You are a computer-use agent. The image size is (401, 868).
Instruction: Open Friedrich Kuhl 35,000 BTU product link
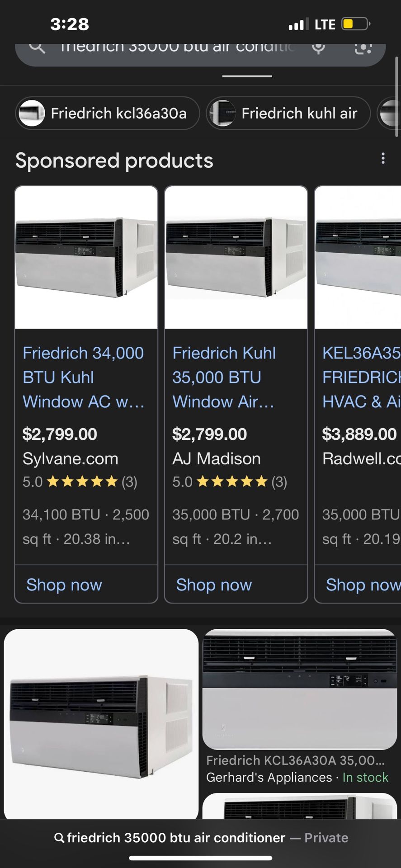[224, 377]
